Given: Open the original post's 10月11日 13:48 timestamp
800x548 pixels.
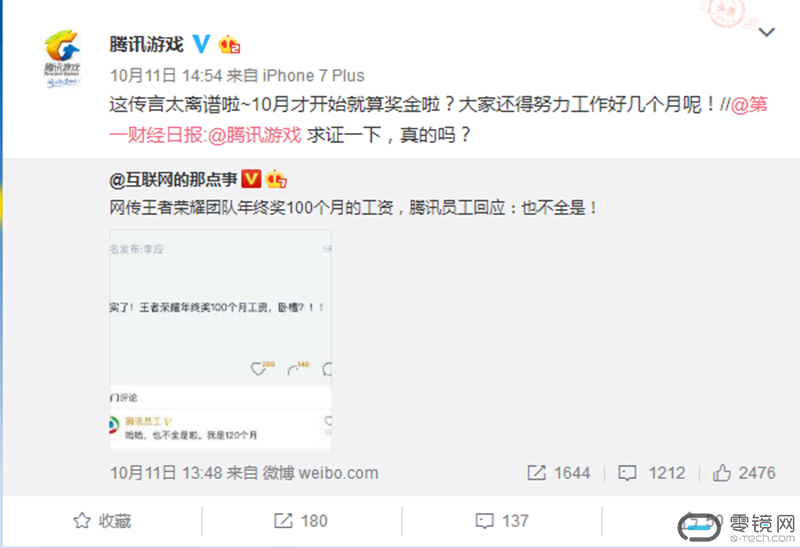Looking at the screenshot, I should pos(166,473).
